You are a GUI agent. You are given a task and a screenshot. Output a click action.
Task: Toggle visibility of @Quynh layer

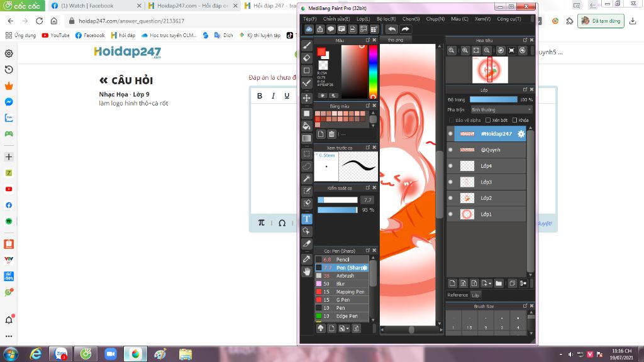pyautogui.click(x=450, y=150)
